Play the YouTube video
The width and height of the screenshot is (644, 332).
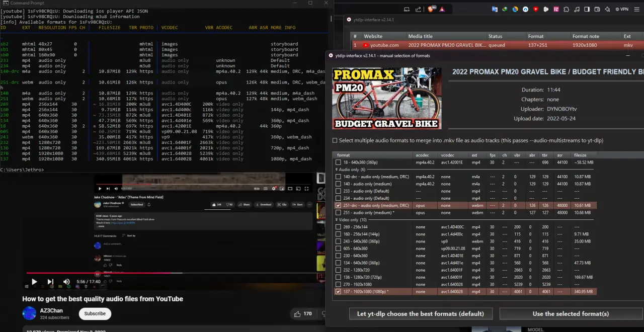coord(34,282)
